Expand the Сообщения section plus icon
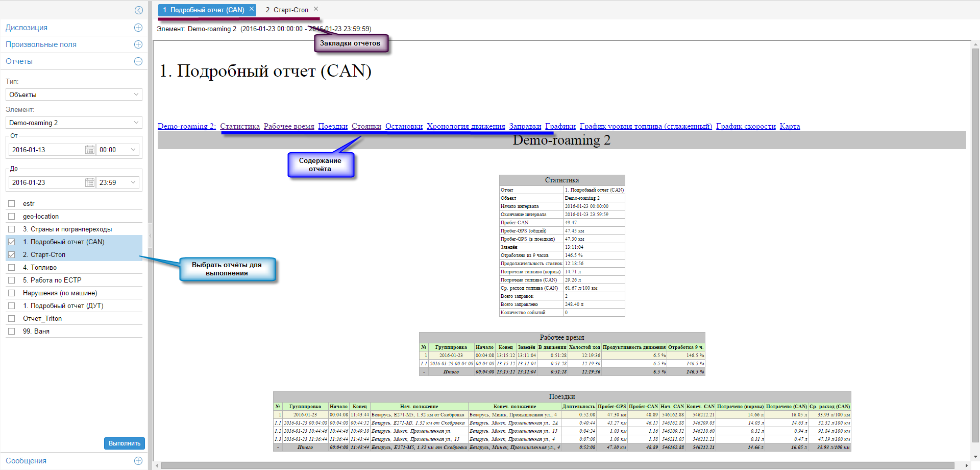The width and height of the screenshot is (980, 470). 138,461
